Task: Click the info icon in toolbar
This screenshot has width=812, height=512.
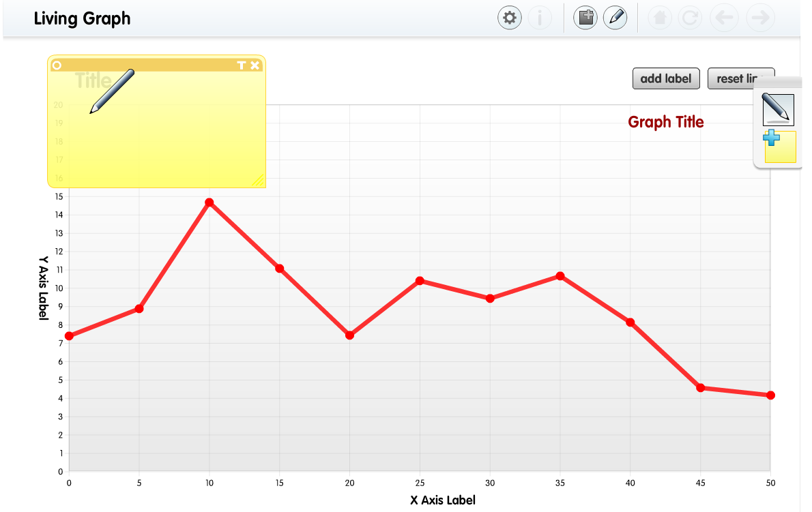Action: click(540, 18)
